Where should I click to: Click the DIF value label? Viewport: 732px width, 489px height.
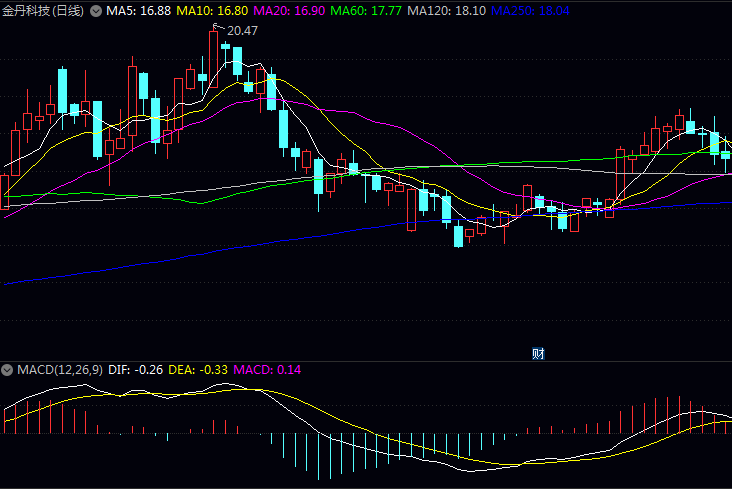[136, 370]
